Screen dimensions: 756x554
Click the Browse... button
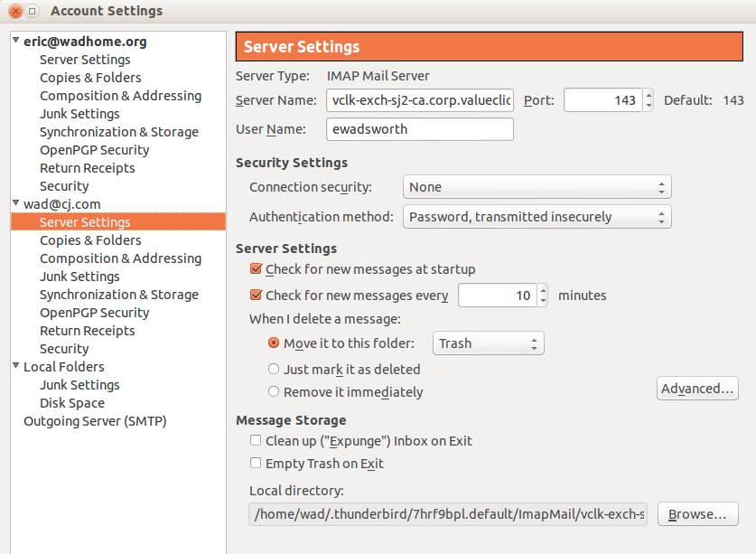coord(697,514)
